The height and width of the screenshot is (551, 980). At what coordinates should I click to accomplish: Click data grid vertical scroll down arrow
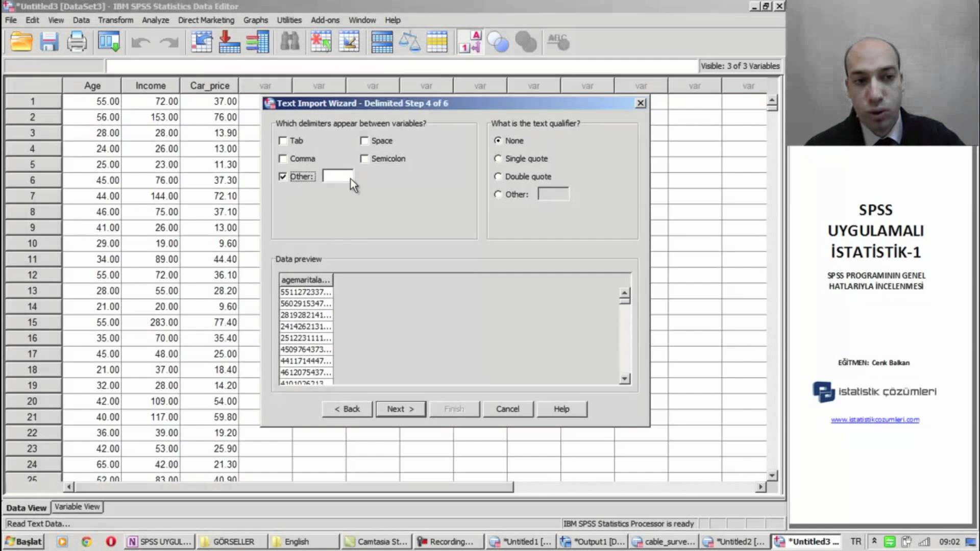[x=772, y=475]
